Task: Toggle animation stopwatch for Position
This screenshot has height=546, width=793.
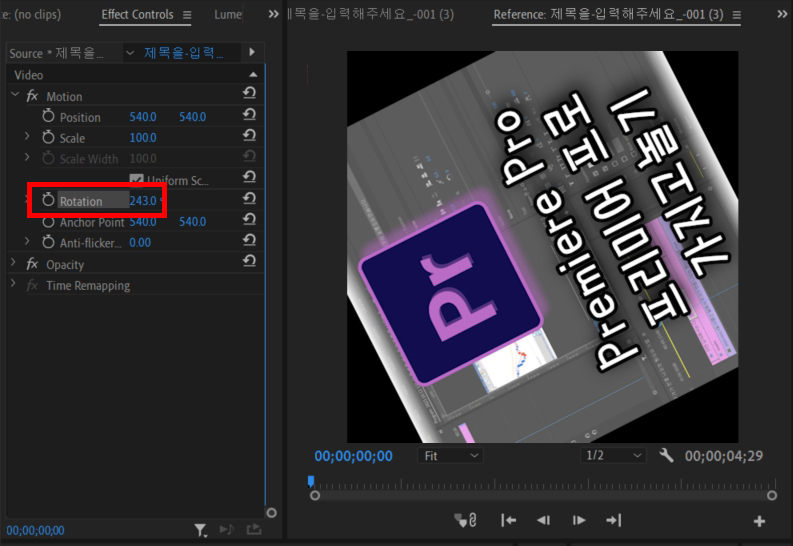Action: click(x=48, y=116)
